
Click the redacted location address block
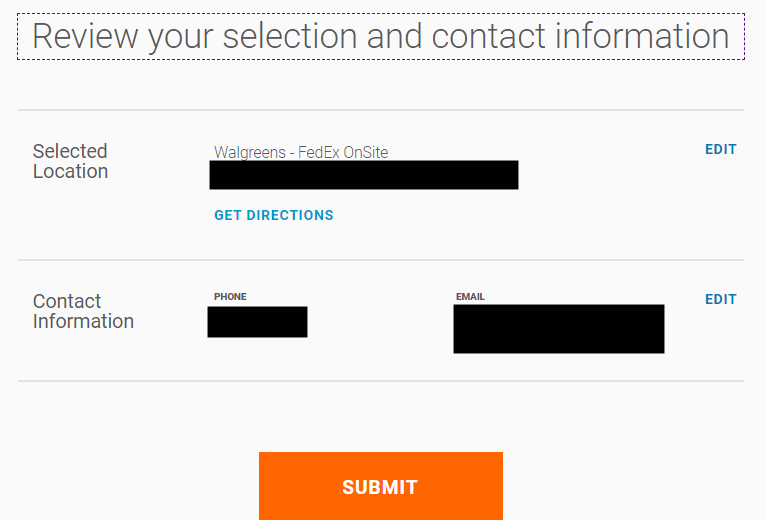click(364, 175)
